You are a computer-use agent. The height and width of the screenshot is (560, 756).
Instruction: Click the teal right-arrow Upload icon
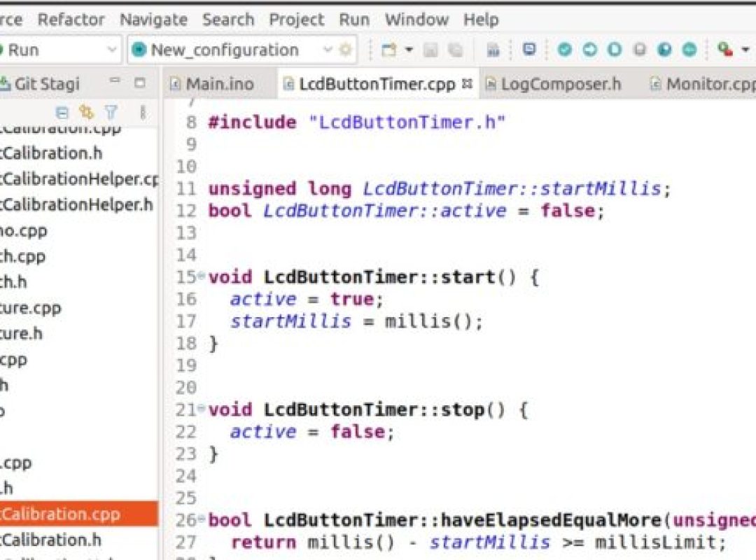589,49
